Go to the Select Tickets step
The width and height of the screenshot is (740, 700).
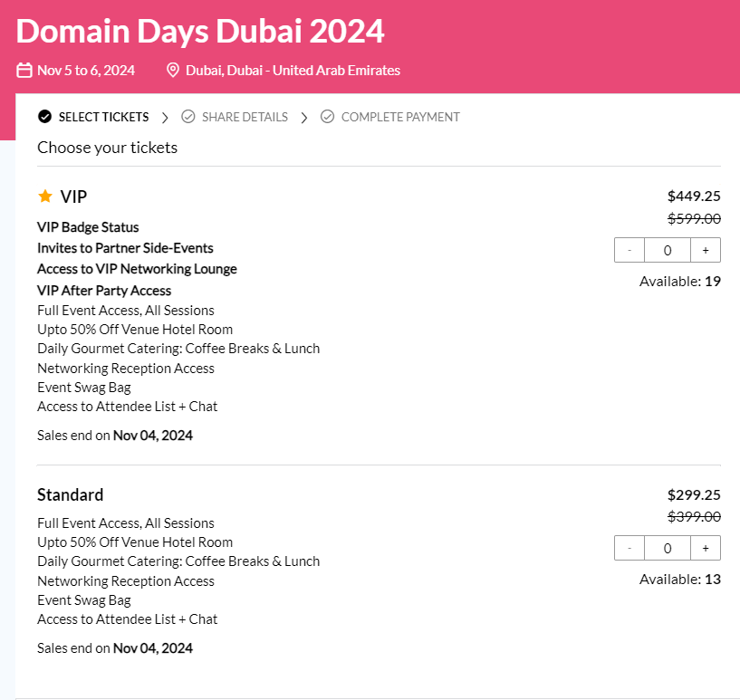pos(103,117)
